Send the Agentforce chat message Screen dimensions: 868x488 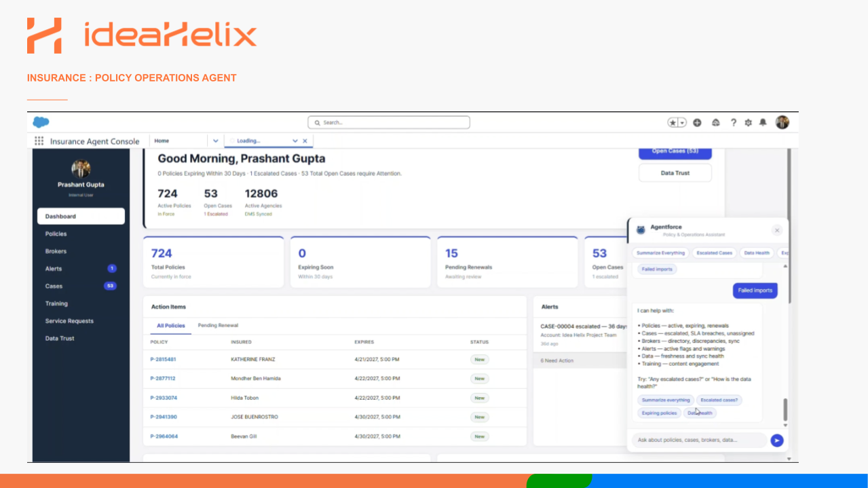coord(777,440)
